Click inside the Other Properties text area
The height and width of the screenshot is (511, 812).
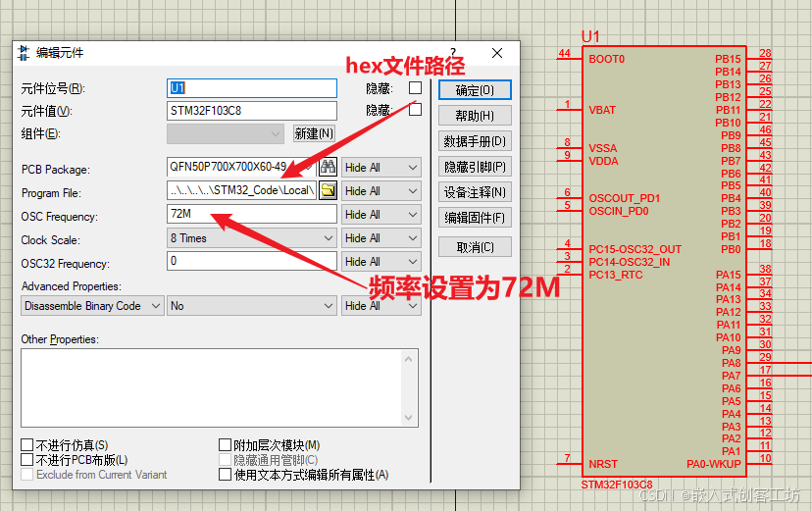211,387
